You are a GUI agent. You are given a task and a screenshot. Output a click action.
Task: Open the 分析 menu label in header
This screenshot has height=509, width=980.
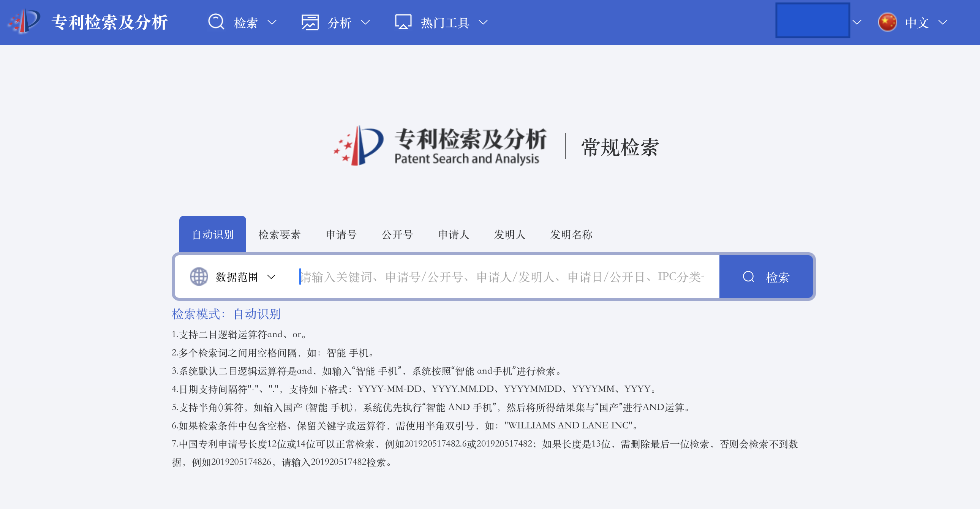click(x=339, y=23)
